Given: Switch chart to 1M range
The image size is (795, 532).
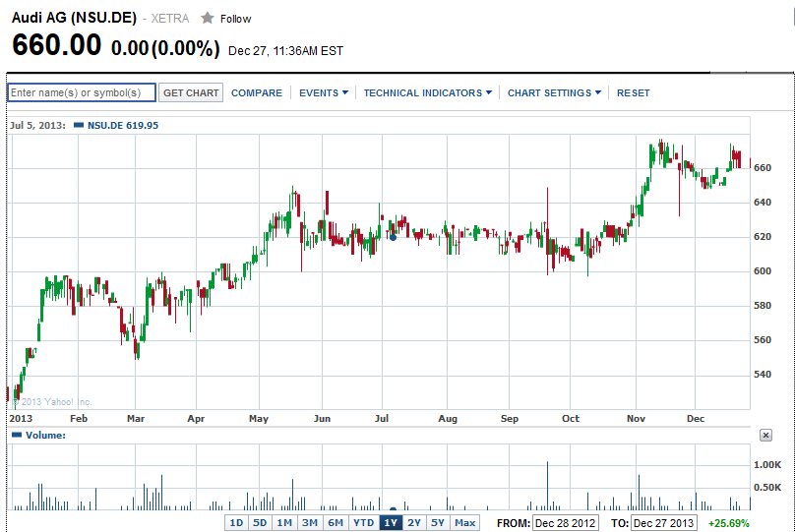Looking at the screenshot, I should (284, 523).
